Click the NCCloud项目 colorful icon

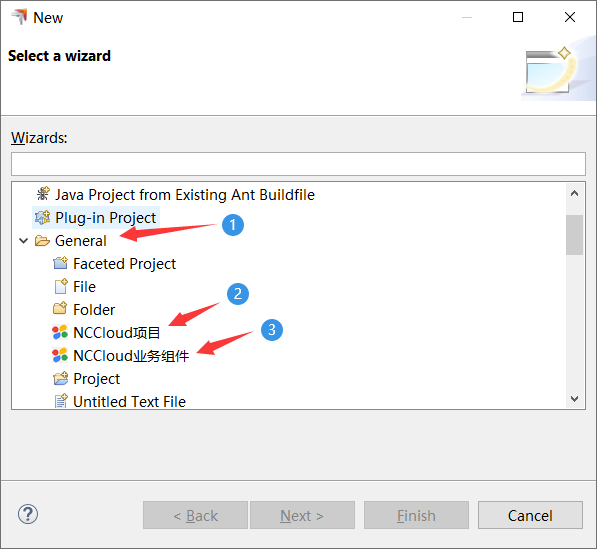point(60,332)
